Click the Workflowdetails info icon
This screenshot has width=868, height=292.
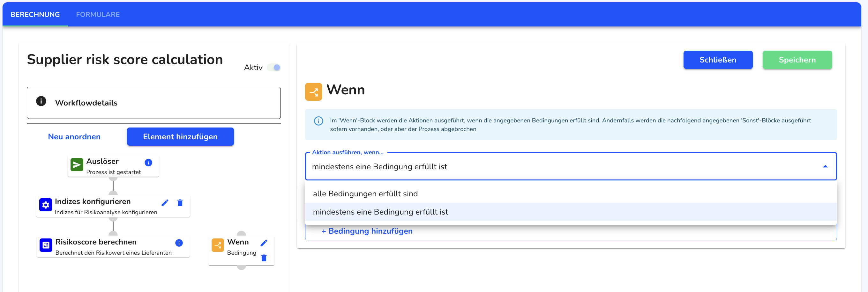[41, 101]
